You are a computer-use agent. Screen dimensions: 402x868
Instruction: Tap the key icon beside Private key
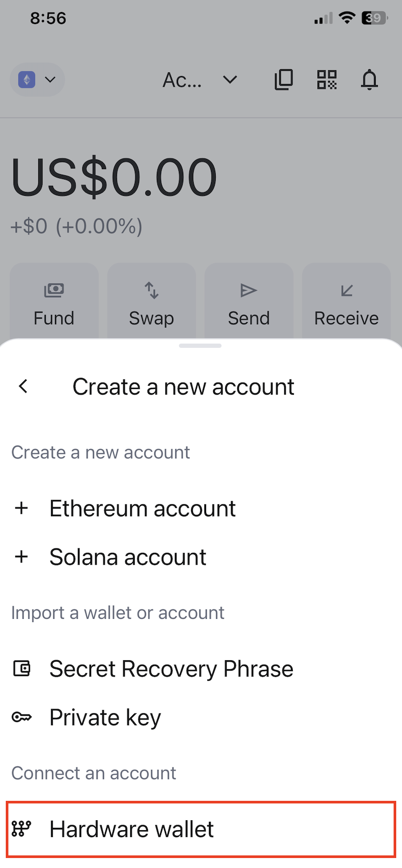pyautogui.click(x=22, y=717)
